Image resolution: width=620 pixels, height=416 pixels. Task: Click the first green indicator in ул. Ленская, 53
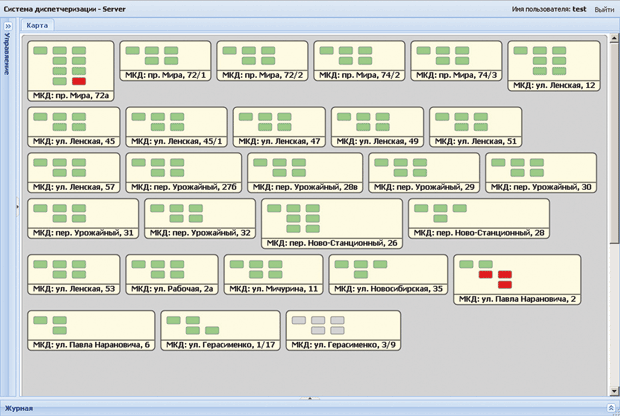[x=40, y=264]
